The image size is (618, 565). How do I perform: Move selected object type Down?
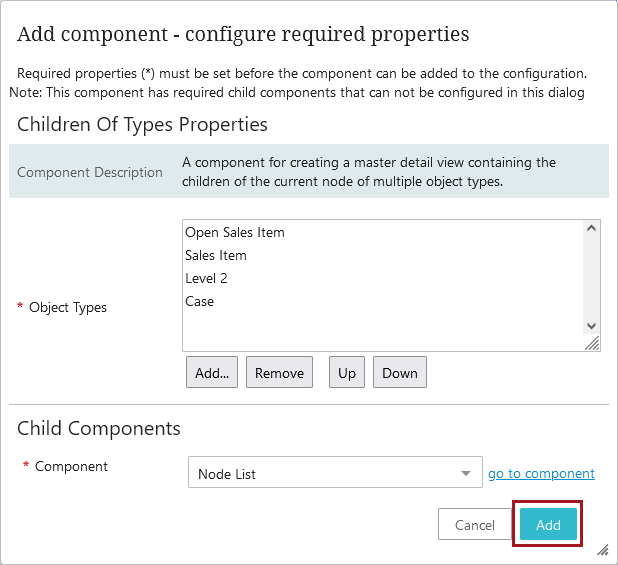click(x=400, y=372)
